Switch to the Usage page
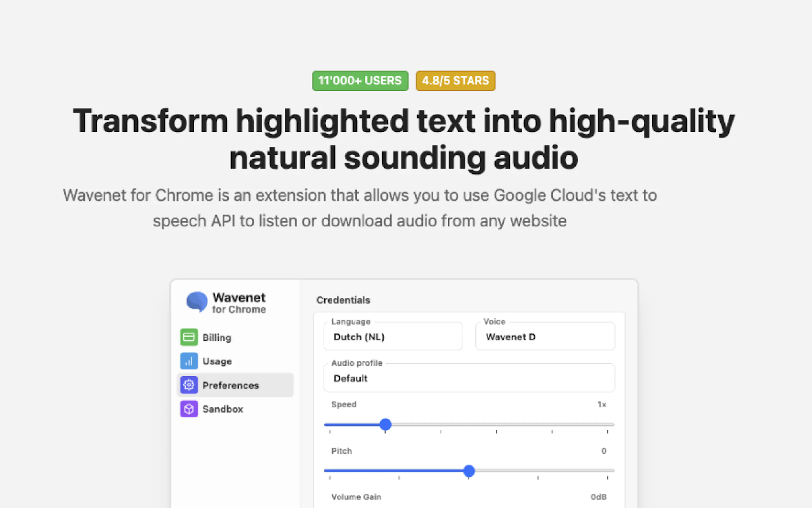This screenshot has height=508, width=812. 217,361
